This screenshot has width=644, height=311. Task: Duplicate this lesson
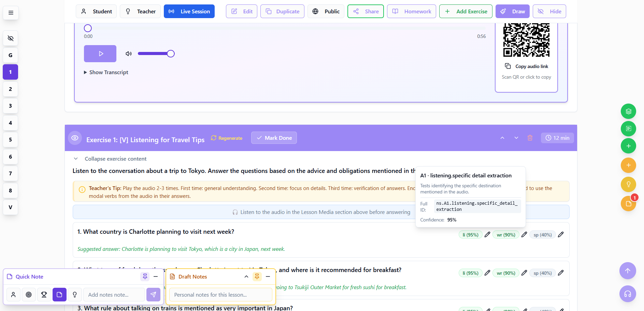282,11
